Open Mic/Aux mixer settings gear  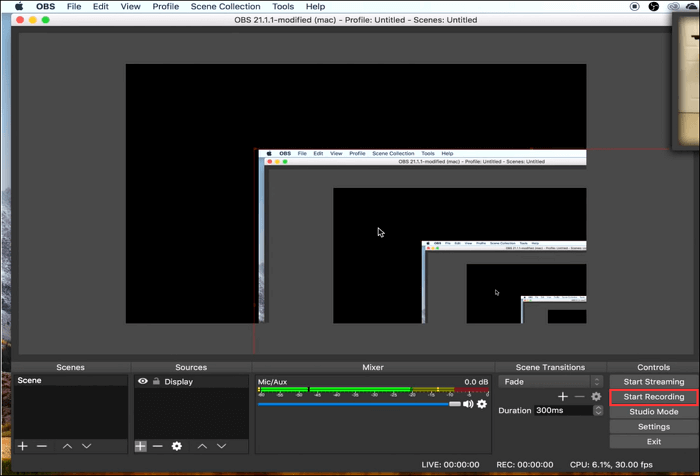pos(482,404)
